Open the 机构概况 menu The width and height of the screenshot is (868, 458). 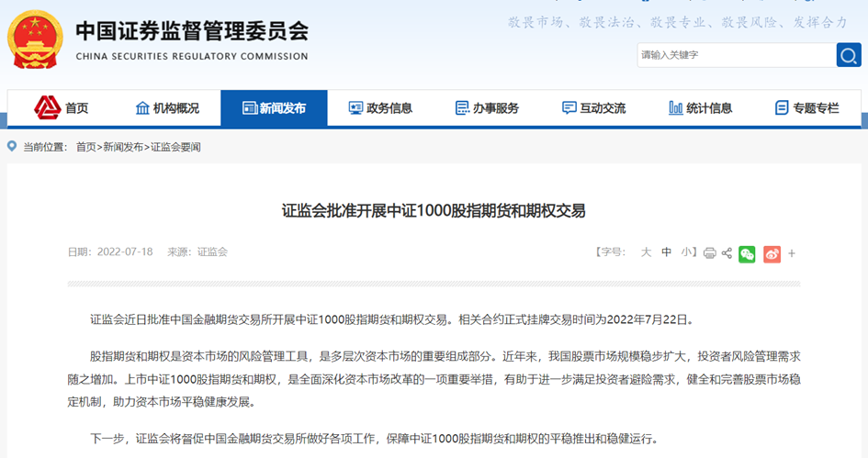[x=167, y=108]
